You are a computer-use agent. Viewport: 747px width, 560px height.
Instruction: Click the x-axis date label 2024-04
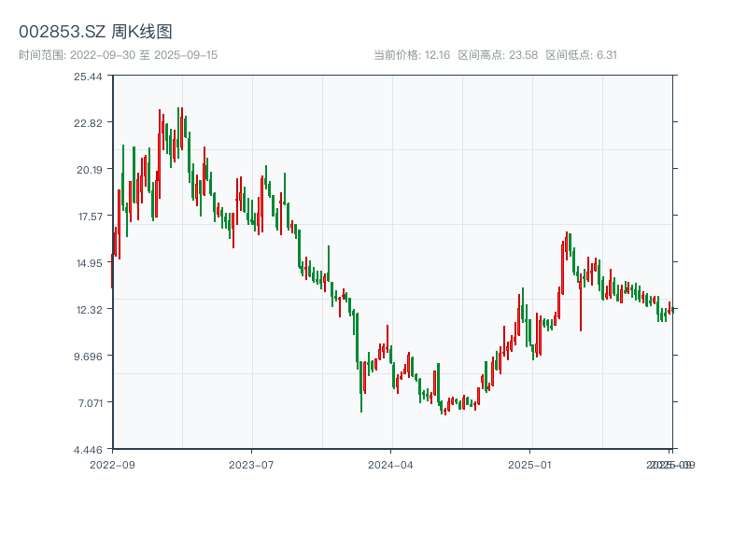point(390,465)
